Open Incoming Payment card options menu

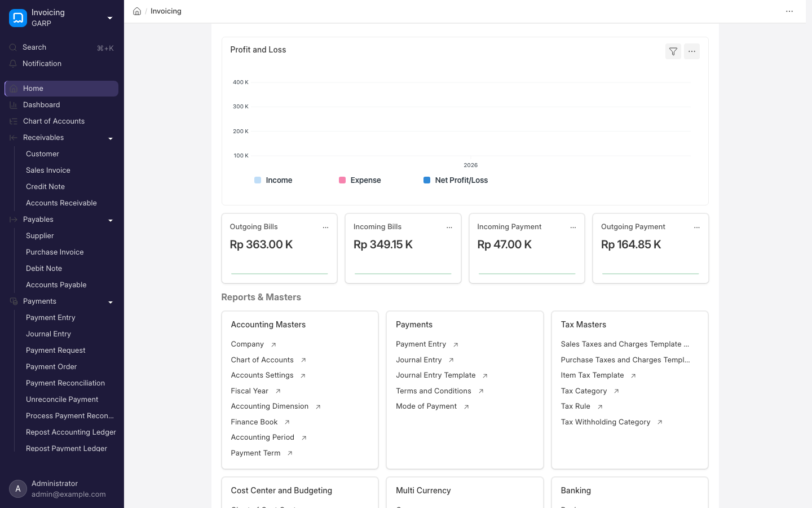pos(573,227)
